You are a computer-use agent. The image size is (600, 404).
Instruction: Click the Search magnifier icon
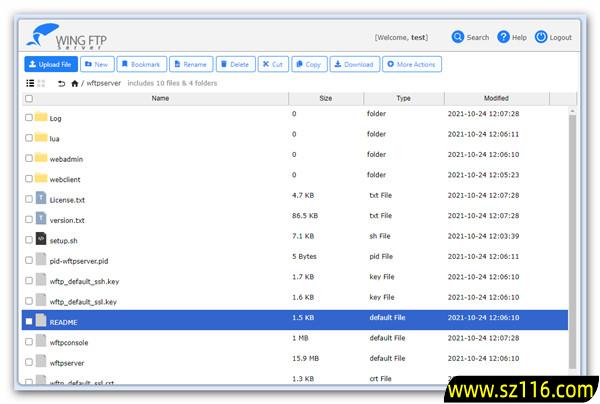click(x=458, y=37)
